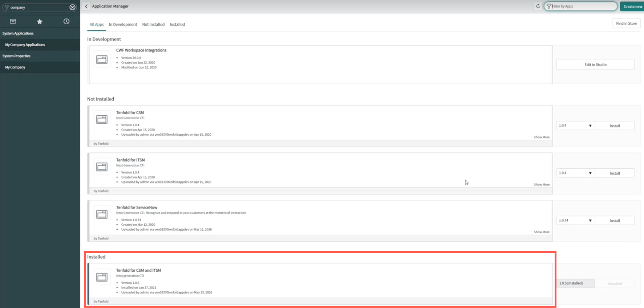Click 'Version 1.0.74' text
Image resolution: width=644 pixels, height=308 pixels.
pos(131,220)
